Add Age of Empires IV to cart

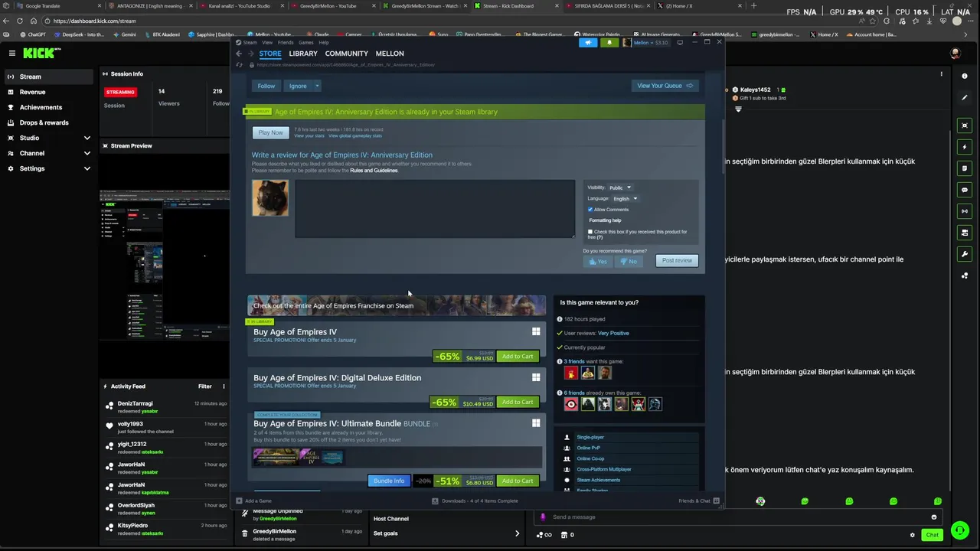[518, 357]
